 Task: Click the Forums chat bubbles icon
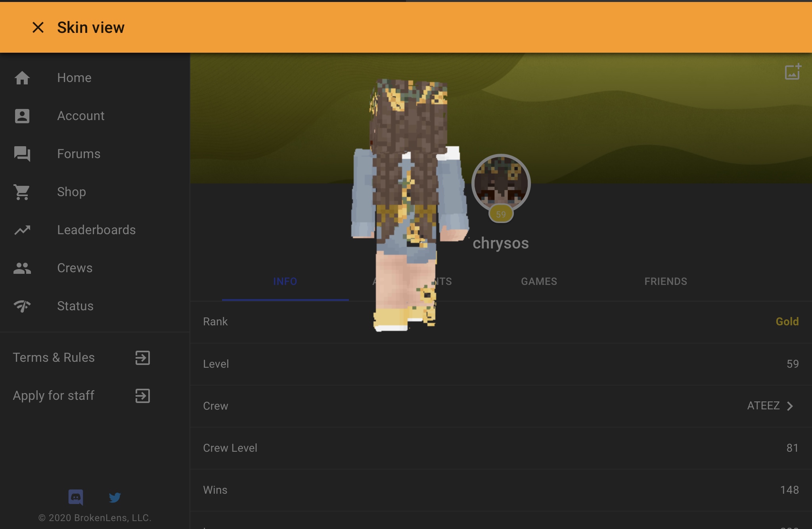point(22,154)
